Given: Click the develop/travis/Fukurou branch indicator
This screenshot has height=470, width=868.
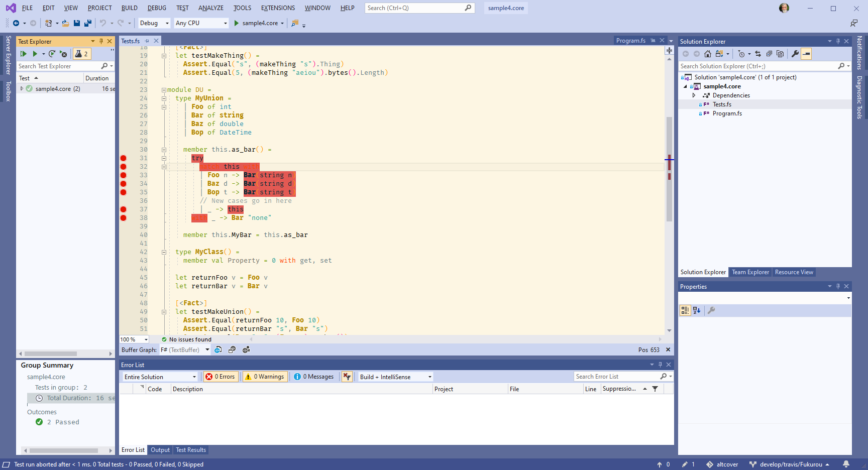Looking at the screenshot, I should click(x=790, y=464).
